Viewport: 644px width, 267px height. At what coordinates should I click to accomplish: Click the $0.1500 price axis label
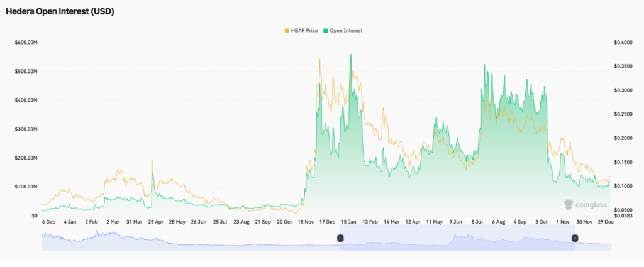(x=623, y=163)
